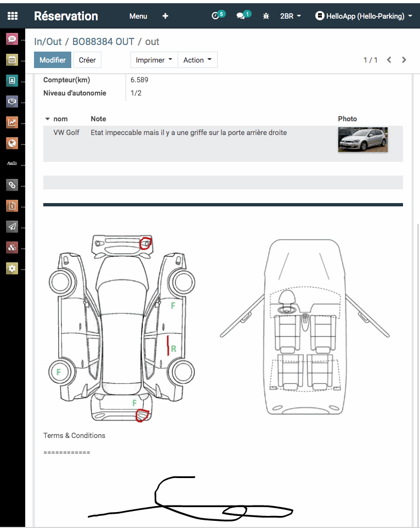The height and width of the screenshot is (528, 420).
Task: Open conversations icon in top bar
Action: [242, 16]
